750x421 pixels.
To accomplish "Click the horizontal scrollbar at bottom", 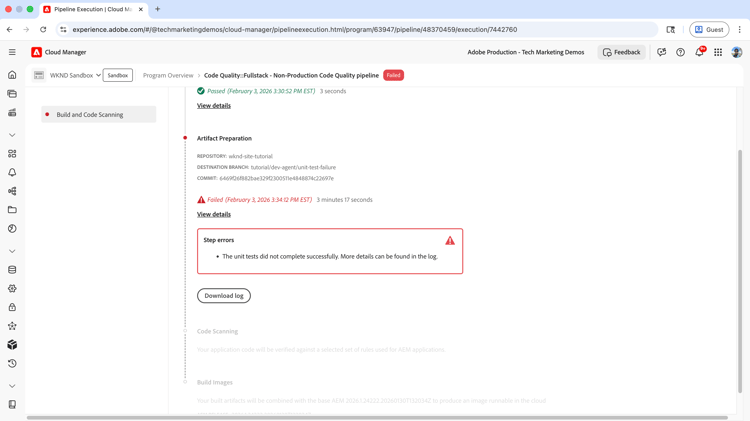I will point(377,418).
